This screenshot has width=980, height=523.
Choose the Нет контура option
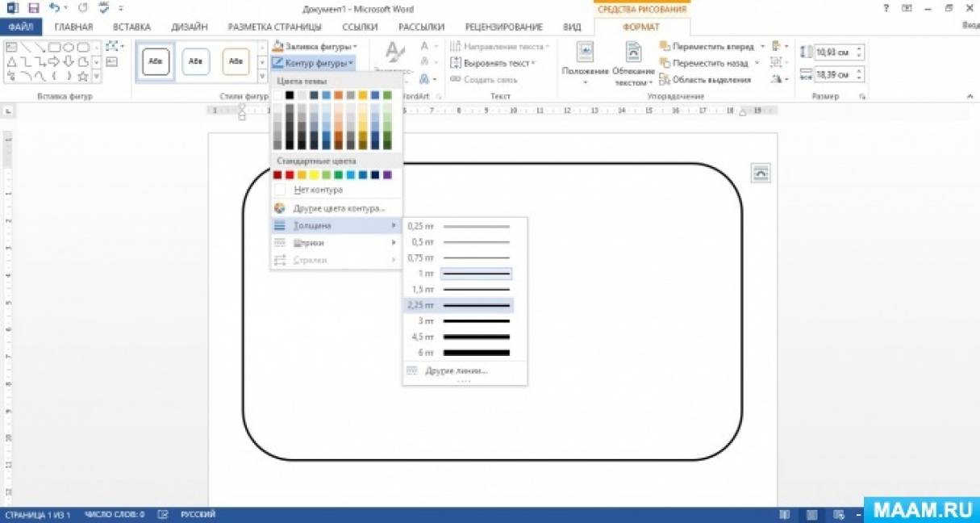[x=318, y=190]
